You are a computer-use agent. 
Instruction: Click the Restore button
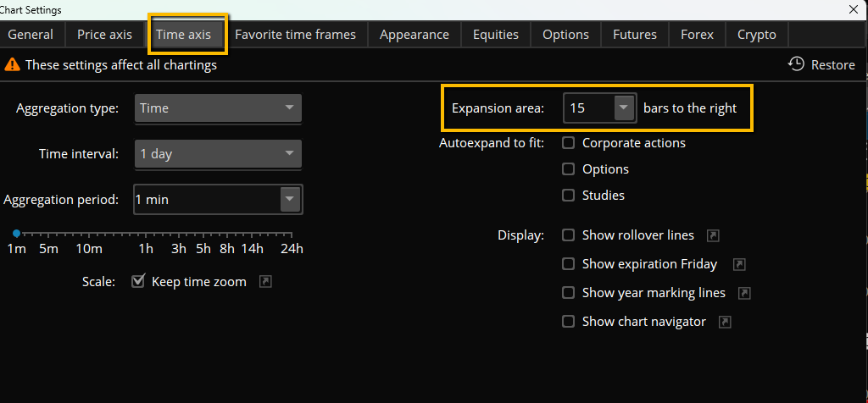[821, 64]
